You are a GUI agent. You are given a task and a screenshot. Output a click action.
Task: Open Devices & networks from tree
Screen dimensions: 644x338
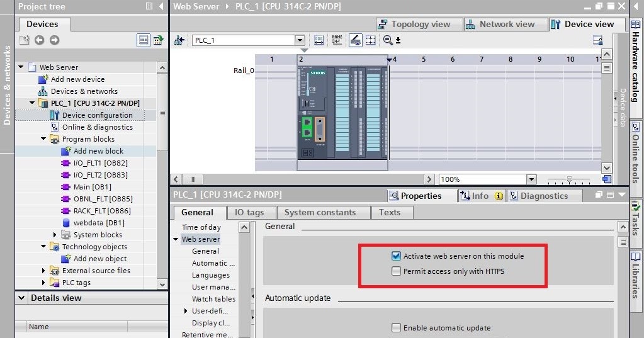click(84, 91)
